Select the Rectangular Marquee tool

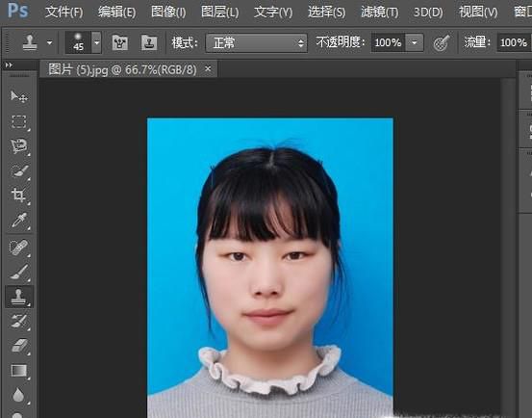(x=19, y=121)
